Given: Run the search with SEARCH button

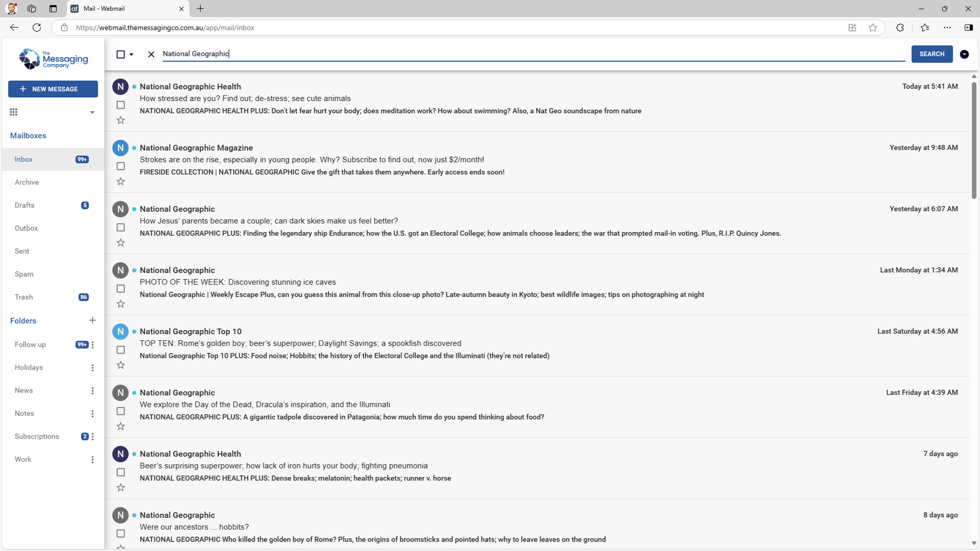Looking at the screenshot, I should tap(932, 54).
